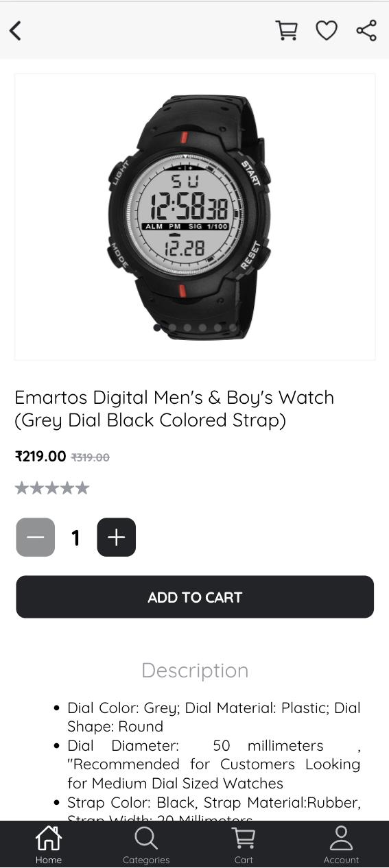Go back using the top-left arrow
The height and width of the screenshot is (868, 389).
tap(15, 31)
